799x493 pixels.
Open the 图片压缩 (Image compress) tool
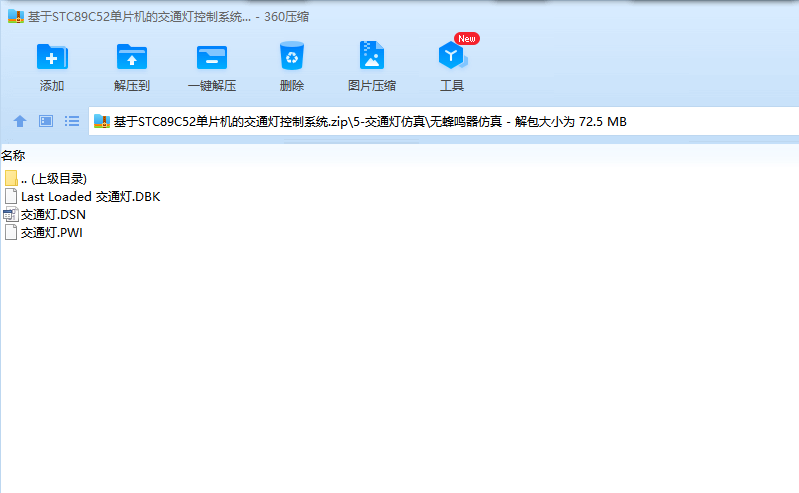(371, 55)
